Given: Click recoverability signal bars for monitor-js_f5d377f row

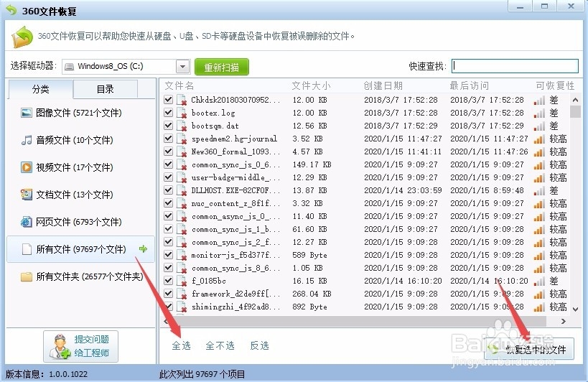Looking at the screenshot, I should click(x=539, y=256).
